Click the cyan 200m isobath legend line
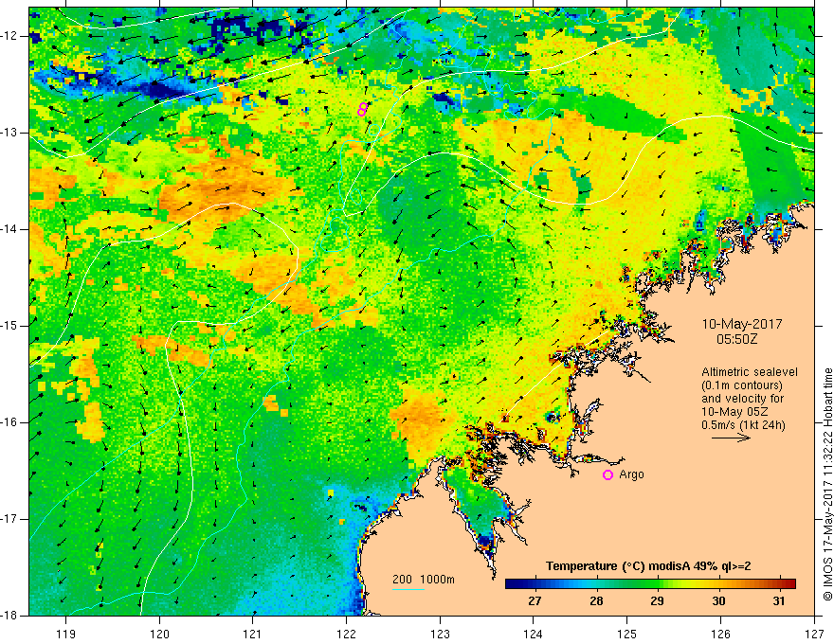The image size is (834, 644). coord(408,589)
